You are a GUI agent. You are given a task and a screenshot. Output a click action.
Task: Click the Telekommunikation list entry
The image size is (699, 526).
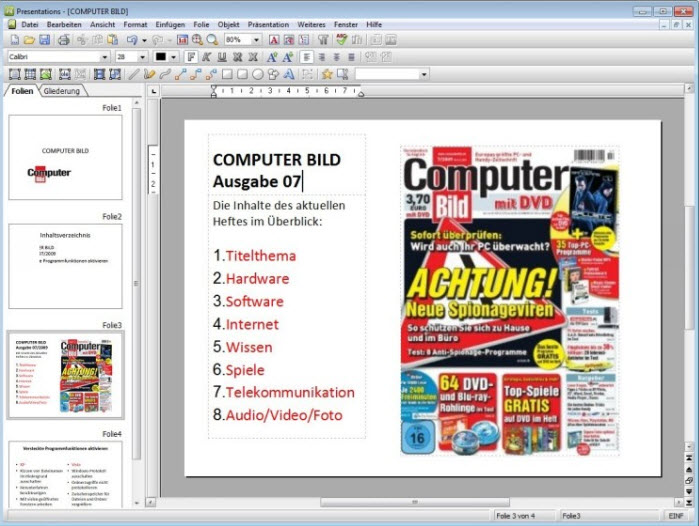290,392
